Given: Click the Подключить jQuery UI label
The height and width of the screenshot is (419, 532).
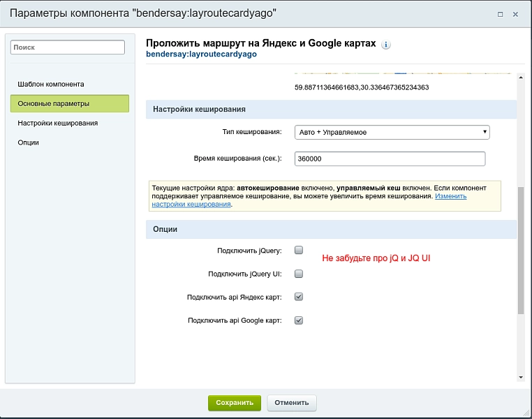Looking at the screenshot, I should [245, 274].
